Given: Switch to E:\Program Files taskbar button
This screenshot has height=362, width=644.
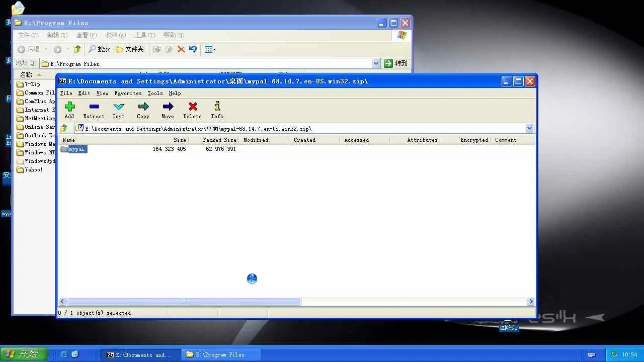Looking at the screenshot, I should click(221, 354).
